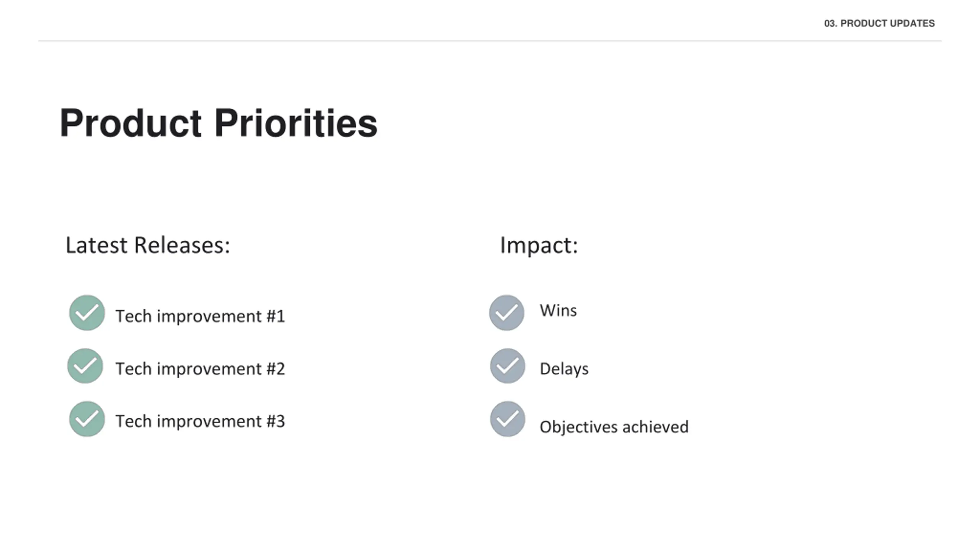Select the "Impact:" column heading
Screen dimensions: 980x551
(539, 245)
